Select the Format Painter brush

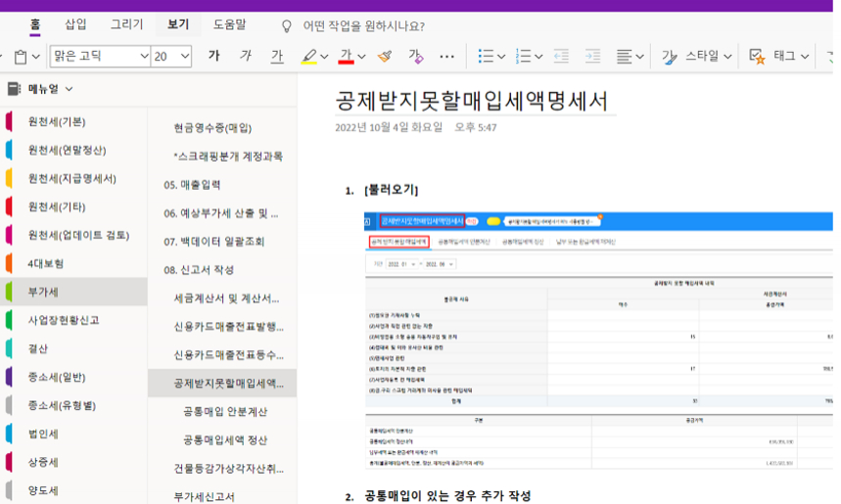[385, 56]
